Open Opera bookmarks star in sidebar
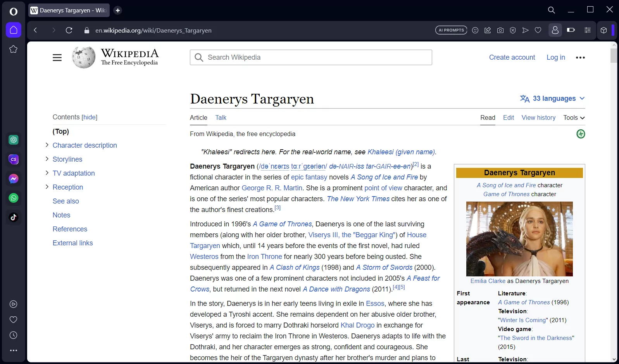This screenshot has width=619, height=364. pyautogui.click(x=14, y=49)
